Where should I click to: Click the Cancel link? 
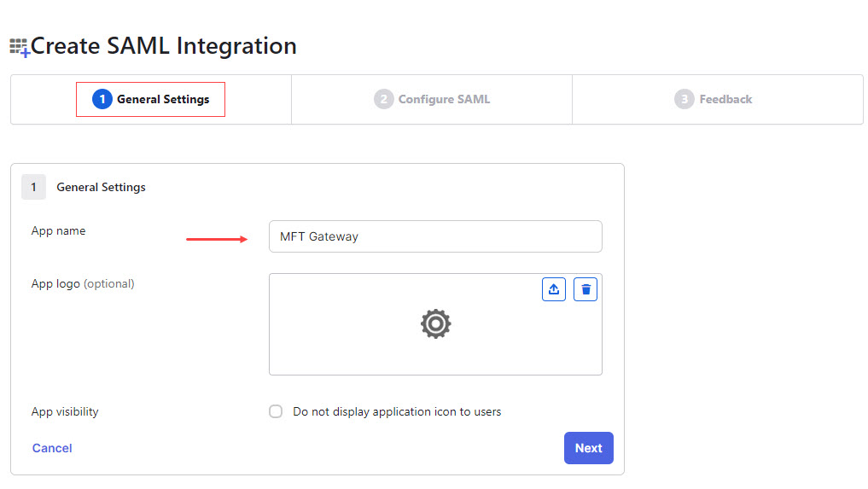pyautogui.click(x=52, y=448)
